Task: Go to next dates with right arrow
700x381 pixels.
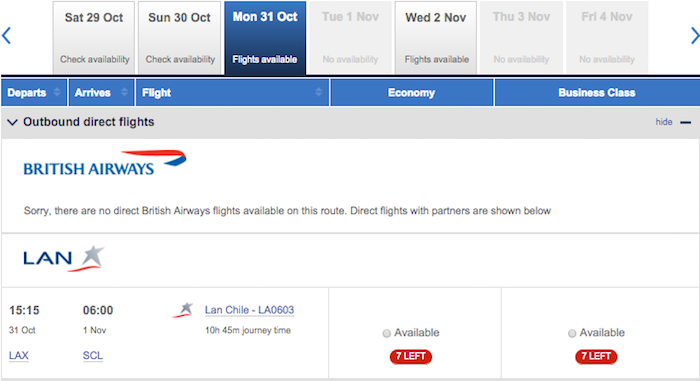Action: pyautogui.click(x=695, y=36)
